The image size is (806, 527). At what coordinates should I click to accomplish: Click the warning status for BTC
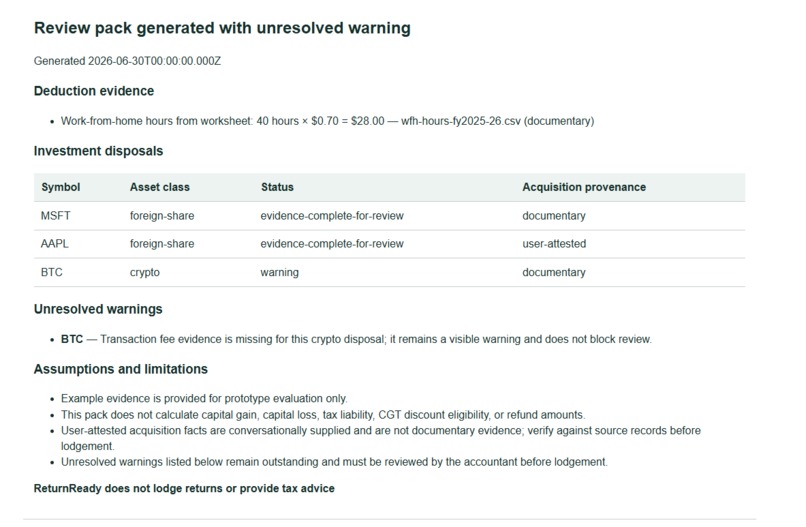(279, 272)
